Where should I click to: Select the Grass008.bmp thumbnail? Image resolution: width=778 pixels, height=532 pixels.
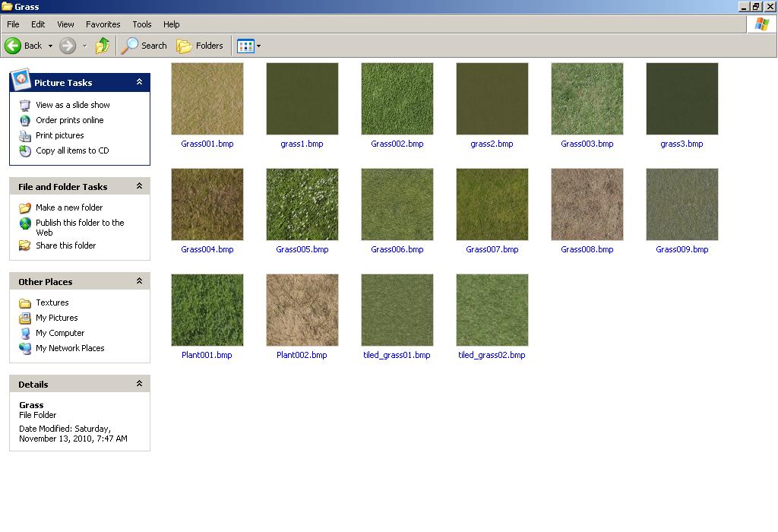click(587, 204)
